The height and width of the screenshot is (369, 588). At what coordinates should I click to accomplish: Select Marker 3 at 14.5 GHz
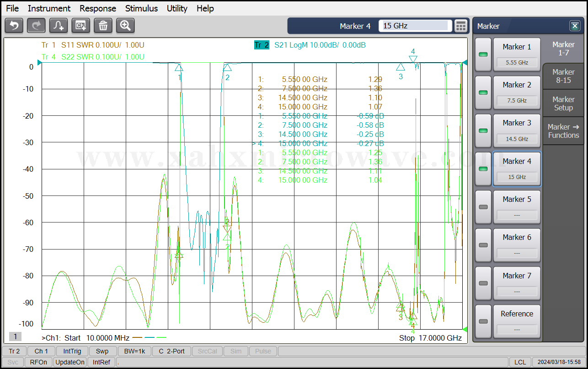coord(517,130)
